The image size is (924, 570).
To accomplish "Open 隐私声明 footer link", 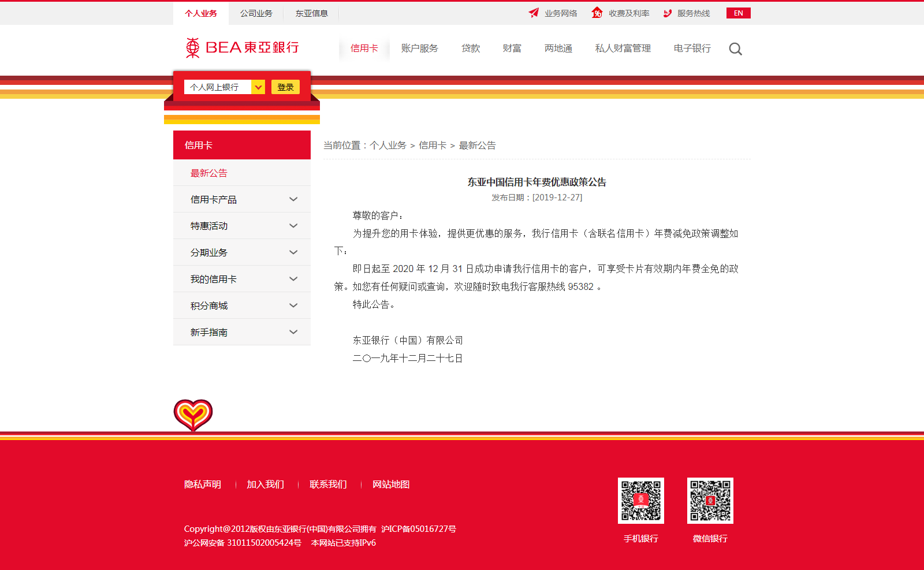I will click(203, 485).
